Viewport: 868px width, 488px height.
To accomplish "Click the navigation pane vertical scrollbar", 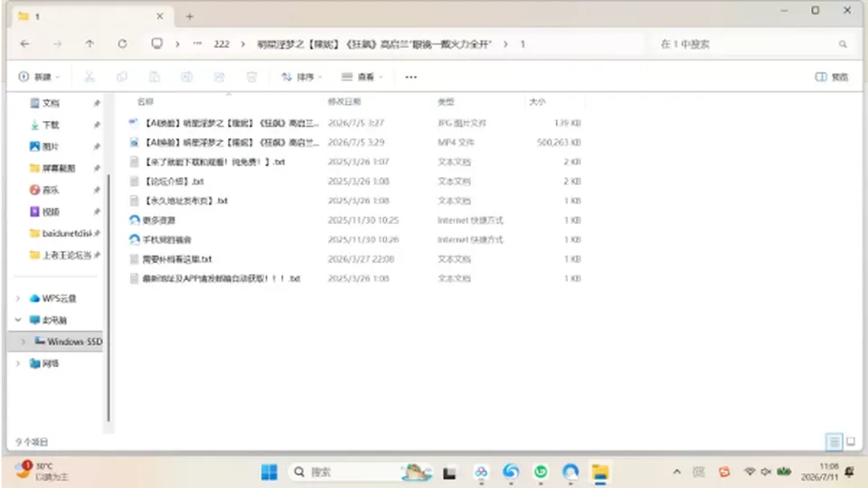I will pyautogui.click(x=108, y=297).
